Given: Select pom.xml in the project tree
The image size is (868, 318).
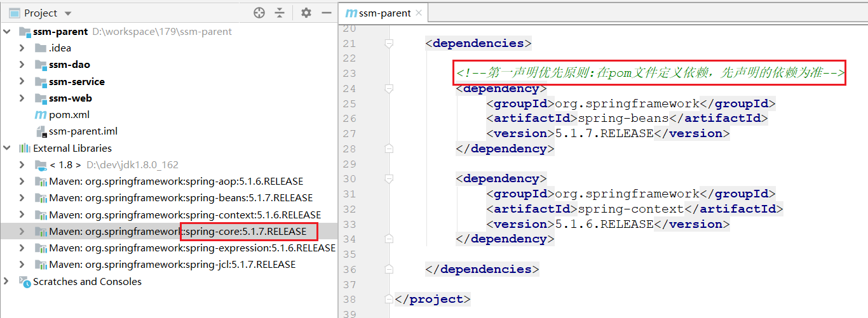Looking at the screenshot, I should click(69, 115).
